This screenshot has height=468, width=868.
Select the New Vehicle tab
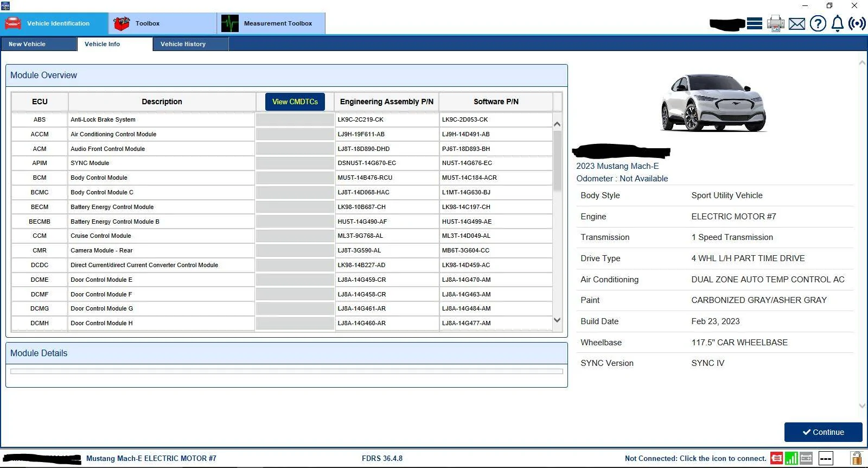(x=39, y=44)
